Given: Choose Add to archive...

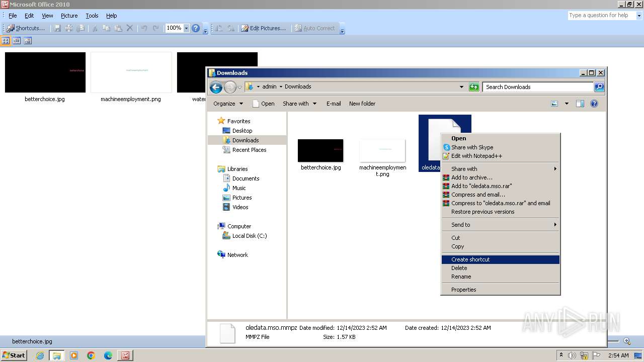Looking at the screenshot, I should (x=501, y=177).
